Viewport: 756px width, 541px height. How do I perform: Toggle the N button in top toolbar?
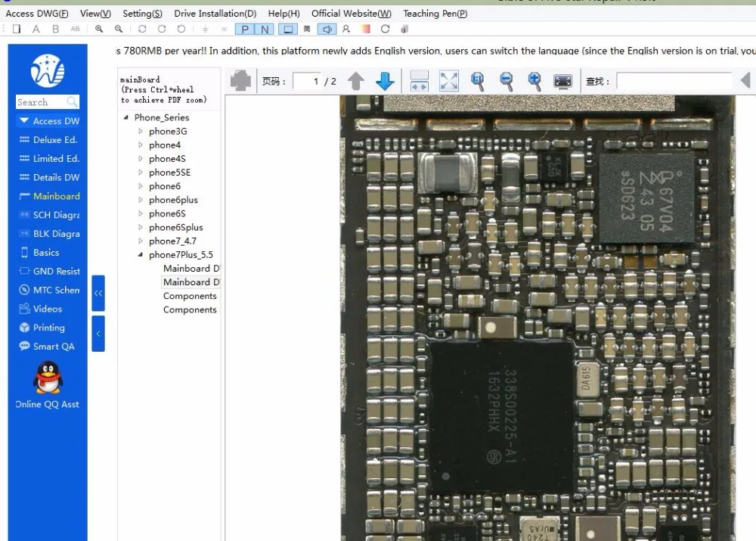[265, 30]
